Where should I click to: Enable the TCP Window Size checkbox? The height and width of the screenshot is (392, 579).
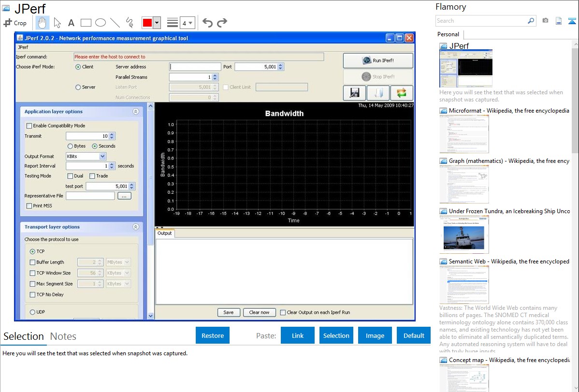tap(32, 273)
